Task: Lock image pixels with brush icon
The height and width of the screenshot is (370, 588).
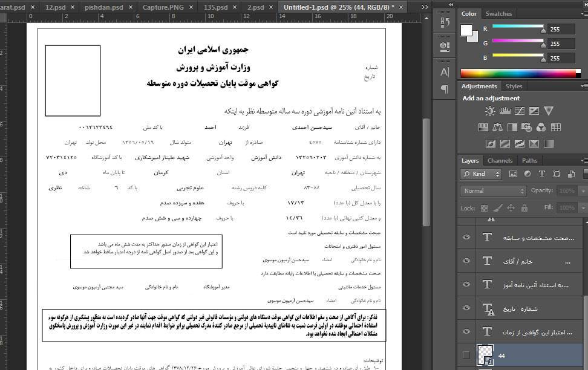Action: pos(498,208)
